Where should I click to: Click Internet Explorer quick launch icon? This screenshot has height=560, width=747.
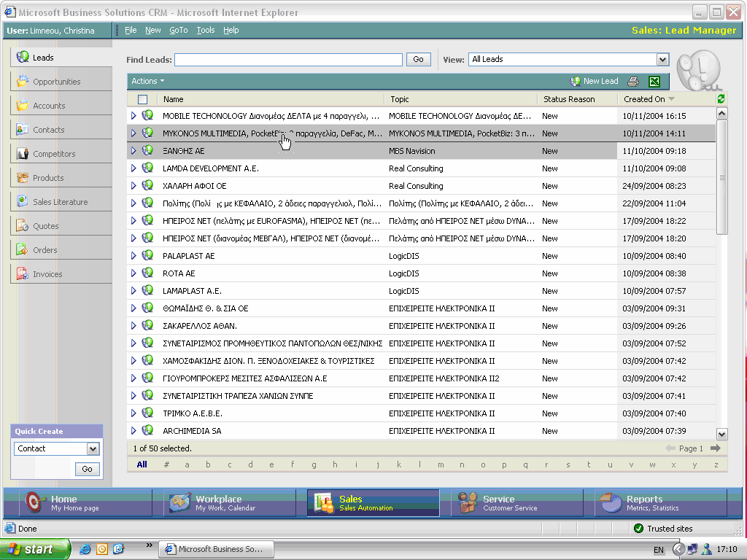pyautogui.click(x=85, y=549)
